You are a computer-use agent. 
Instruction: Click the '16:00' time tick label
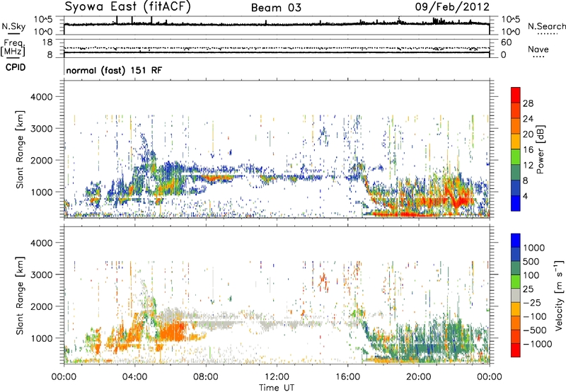tap(347, 377)
